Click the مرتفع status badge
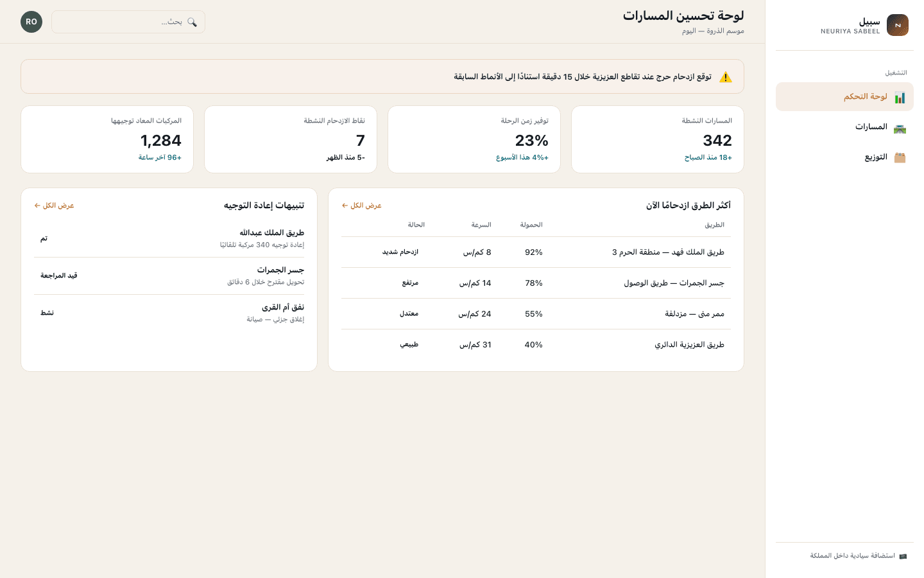Image resolution: width=924 pixels, height=578 pixels. pos(410,283)
